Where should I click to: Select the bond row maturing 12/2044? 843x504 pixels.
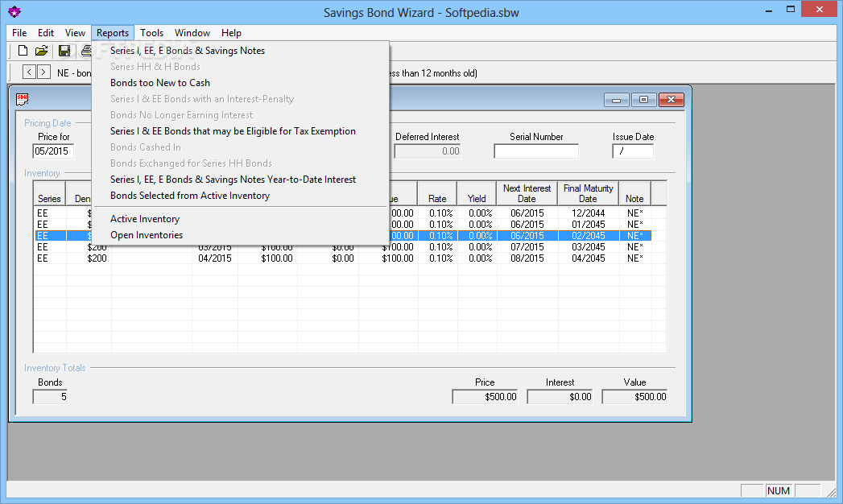[x=343, y=213]
